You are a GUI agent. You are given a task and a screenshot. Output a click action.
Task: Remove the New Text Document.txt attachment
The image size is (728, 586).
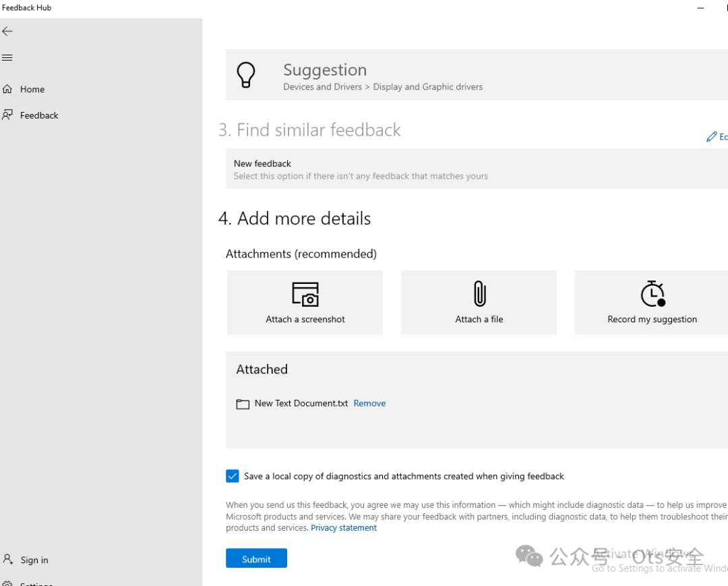tap(369, 403)
